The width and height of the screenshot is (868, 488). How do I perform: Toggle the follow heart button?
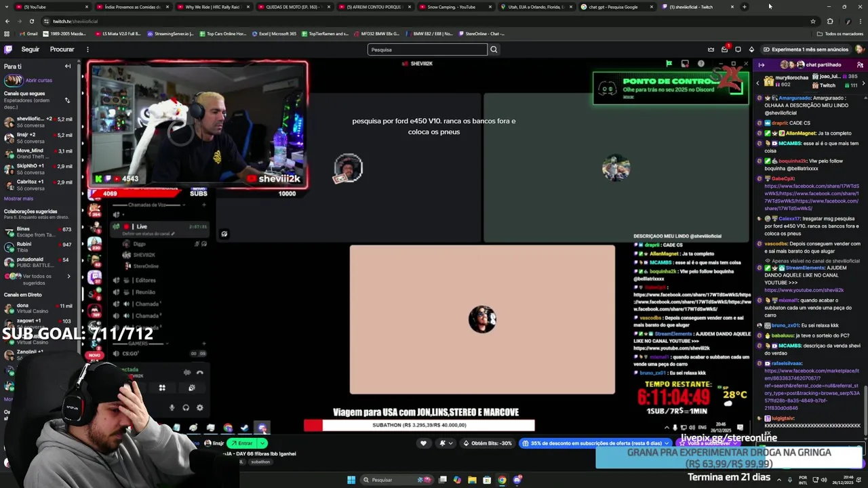(423, 443)
